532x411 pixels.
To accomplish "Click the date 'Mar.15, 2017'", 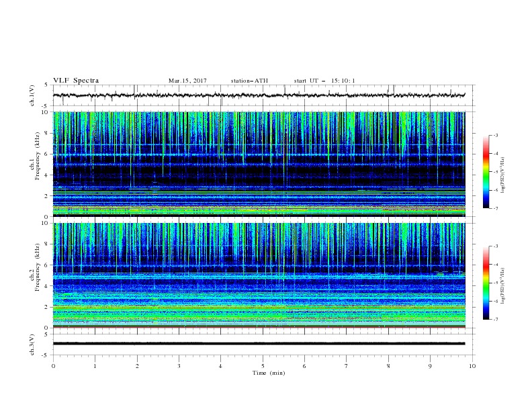I will (x=187, y=81).
